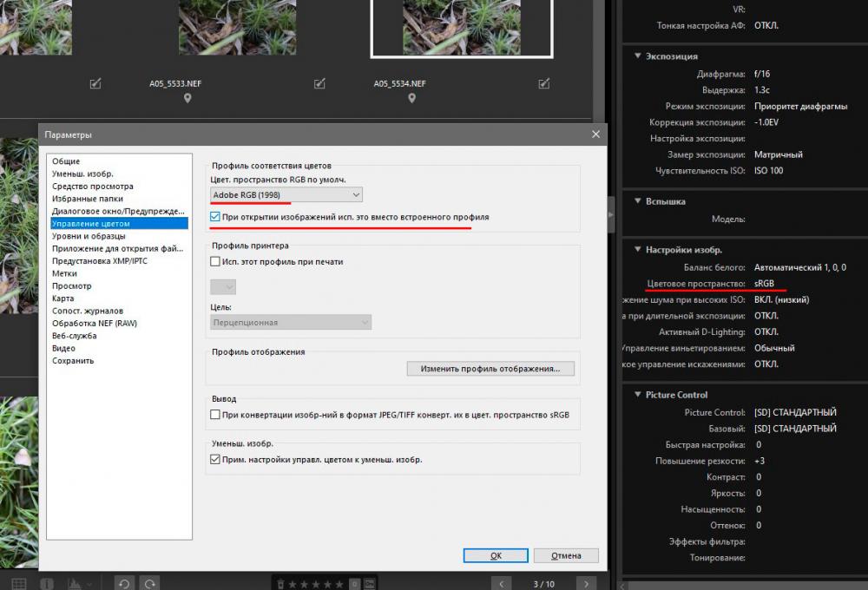
Task: Click Отмена button
Action: click(x=566, y=555)
